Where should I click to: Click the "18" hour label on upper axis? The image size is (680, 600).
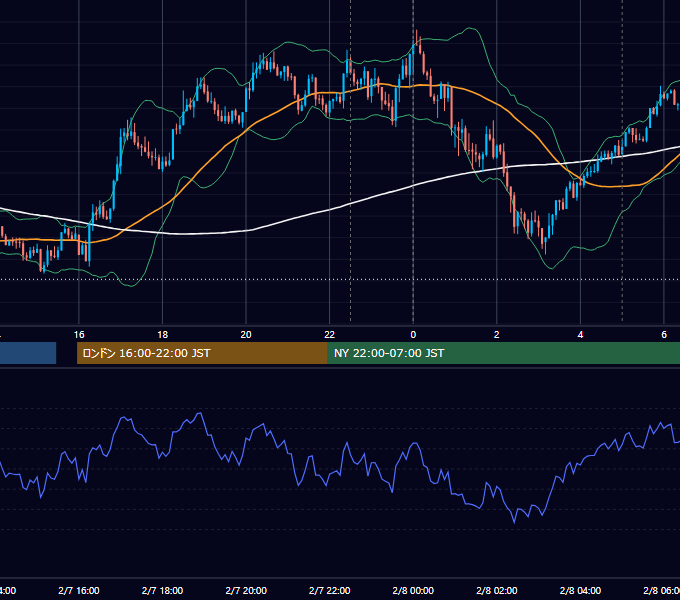coord(163,334)
